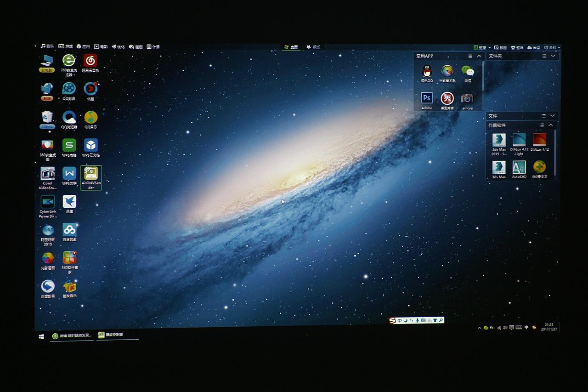The height and width of the screenshot is (392, 588).
Task: Switch to the 播放控制器 taskbar window
Action: pos(117,335)
